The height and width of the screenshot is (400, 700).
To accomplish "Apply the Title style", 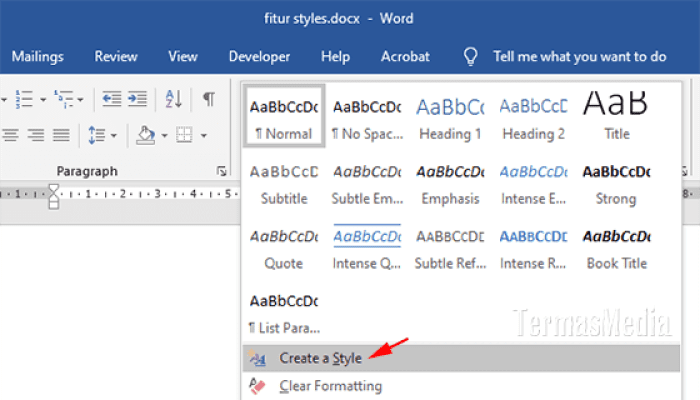I will [x=617, y=118].
